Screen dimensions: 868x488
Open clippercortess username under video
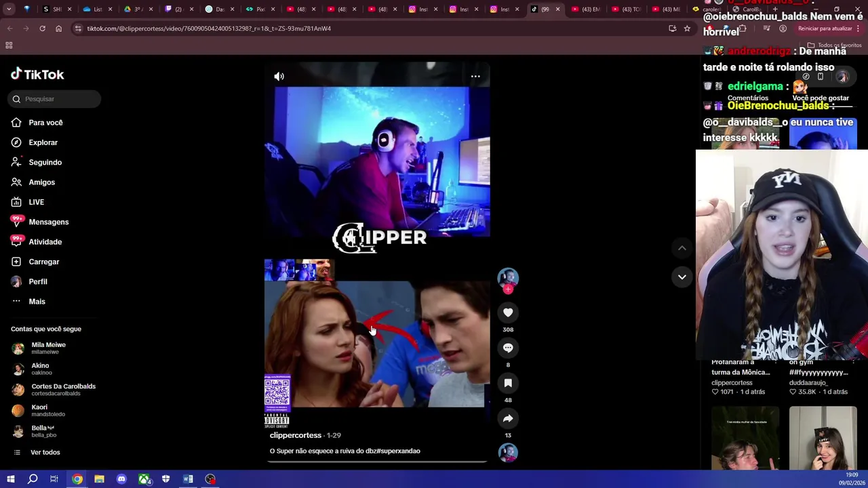point(296,435)
